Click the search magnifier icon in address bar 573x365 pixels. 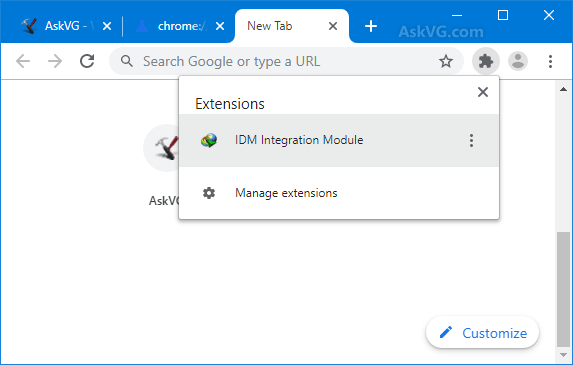click(126, 61)
